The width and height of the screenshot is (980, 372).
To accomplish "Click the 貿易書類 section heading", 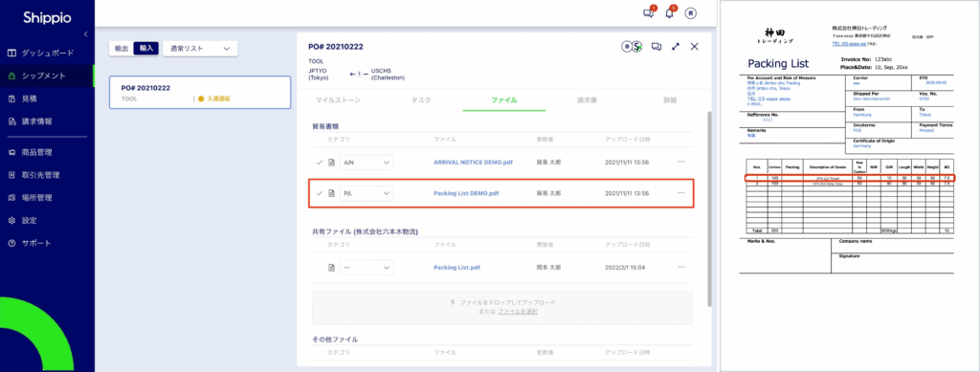I will coord(325,126).
